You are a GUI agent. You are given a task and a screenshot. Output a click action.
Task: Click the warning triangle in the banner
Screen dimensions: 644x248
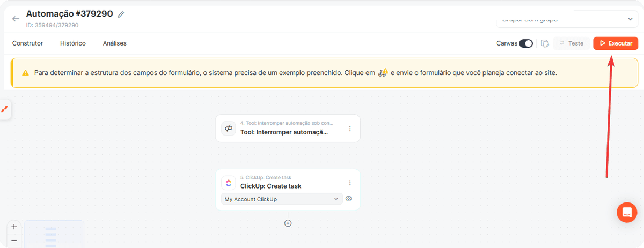(x=25, y=73)
